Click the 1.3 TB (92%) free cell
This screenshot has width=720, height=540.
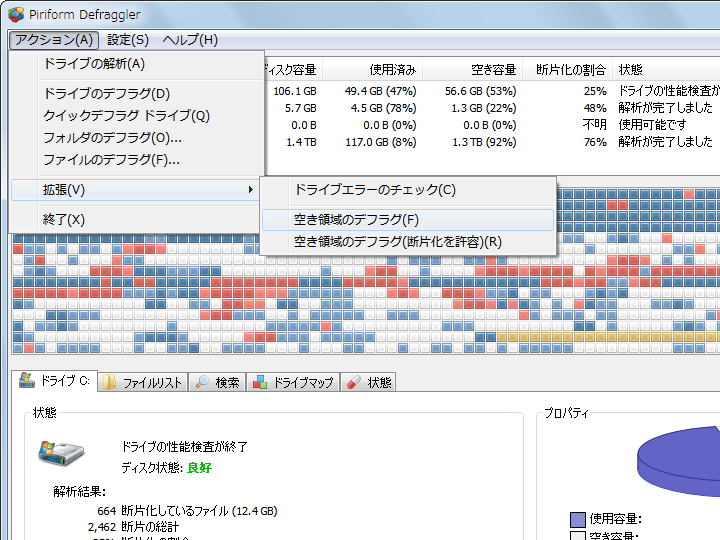(484, 142)
